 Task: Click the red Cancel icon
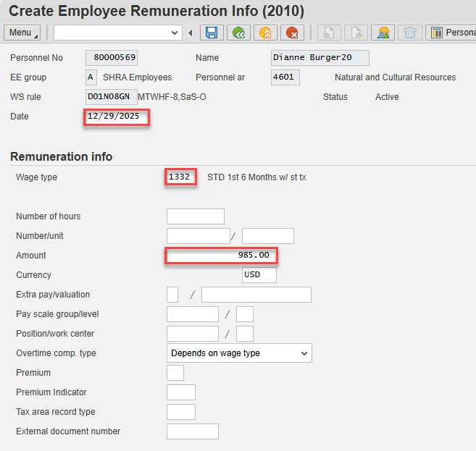pos(292,33)
